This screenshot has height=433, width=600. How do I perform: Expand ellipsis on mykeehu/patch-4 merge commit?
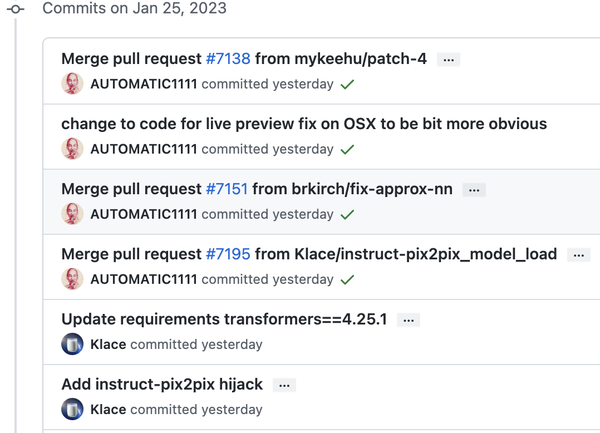[449, 60]
